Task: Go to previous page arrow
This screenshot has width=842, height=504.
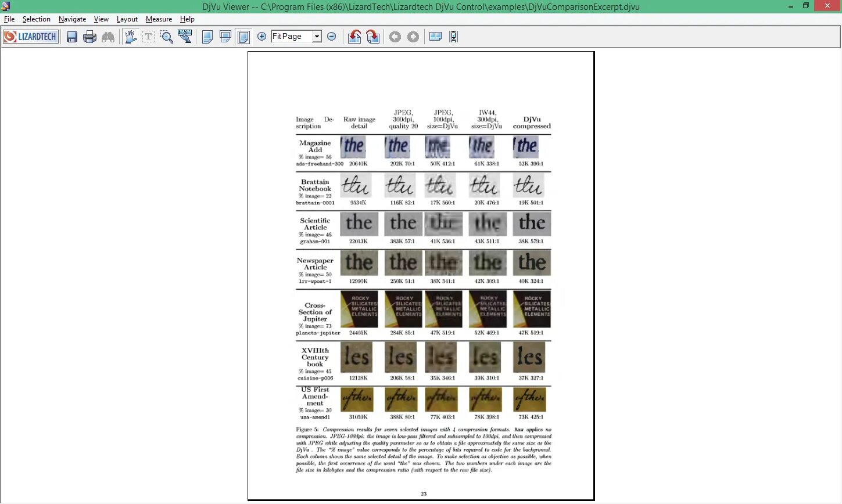Action: tap(395, 37)
